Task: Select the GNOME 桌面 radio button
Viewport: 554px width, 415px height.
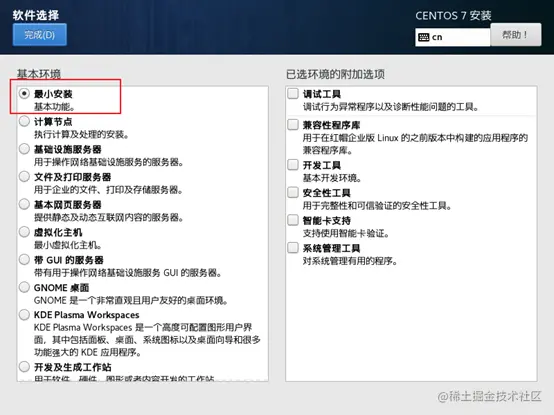Action: (24, 287)
